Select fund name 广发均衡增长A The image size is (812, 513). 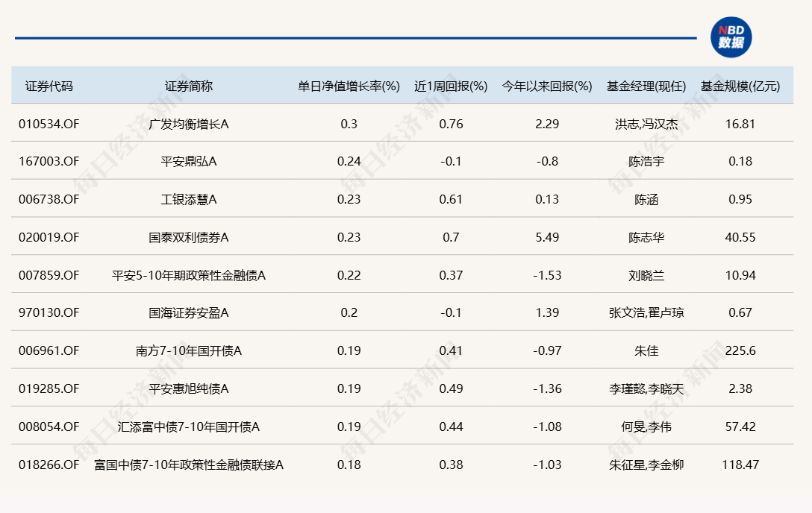click(189, 124)
